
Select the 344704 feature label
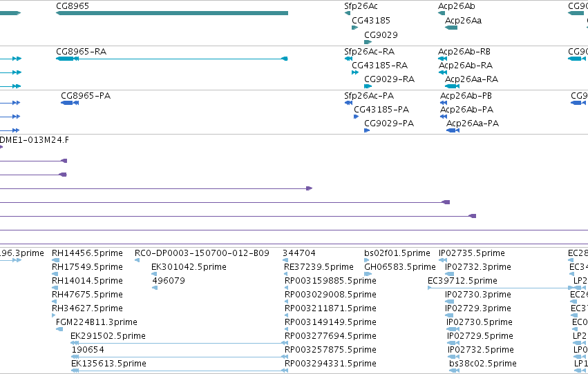pyautogui.click(x=299, y=253)
